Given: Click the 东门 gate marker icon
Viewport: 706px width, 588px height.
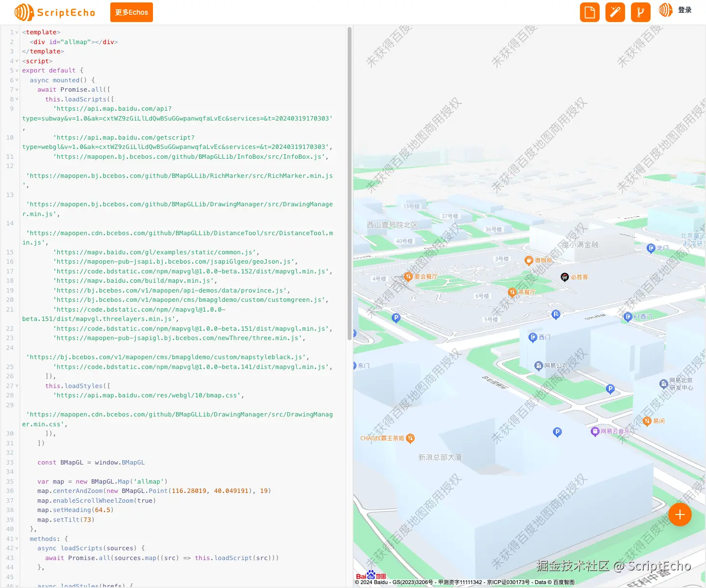Looking at the screenshot, I should coord(354,366).
